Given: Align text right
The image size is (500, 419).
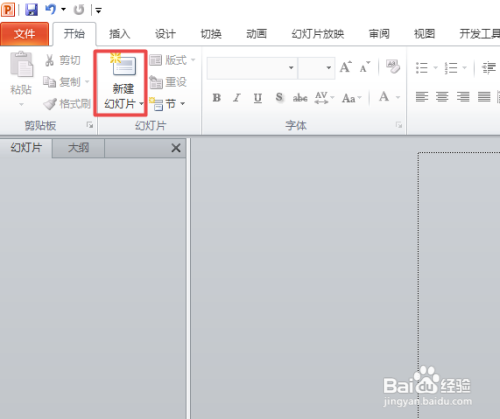Looking at the screenshot, I should [463, 97].
